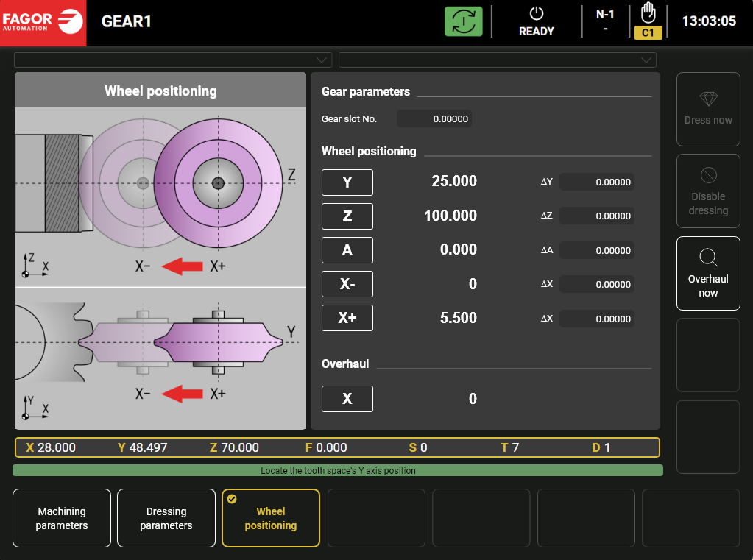Select the ΔY offset input field
The width and height of the screenshot is (753, 560).
596,182
